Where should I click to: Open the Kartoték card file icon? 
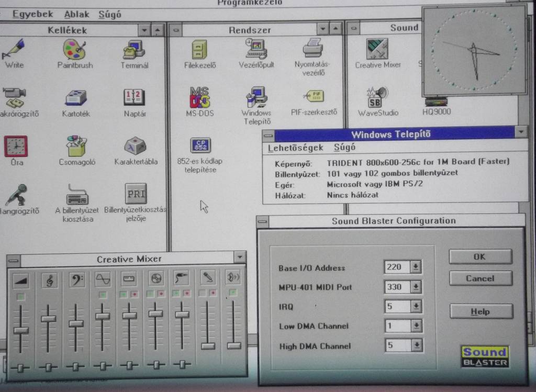tap(76, 98)
